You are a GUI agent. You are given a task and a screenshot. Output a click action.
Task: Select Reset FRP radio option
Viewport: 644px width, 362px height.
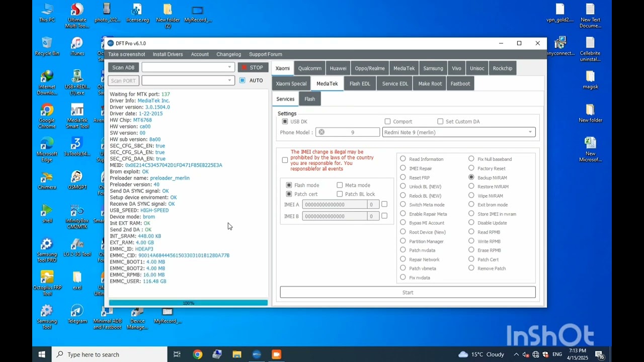[403, 177]
